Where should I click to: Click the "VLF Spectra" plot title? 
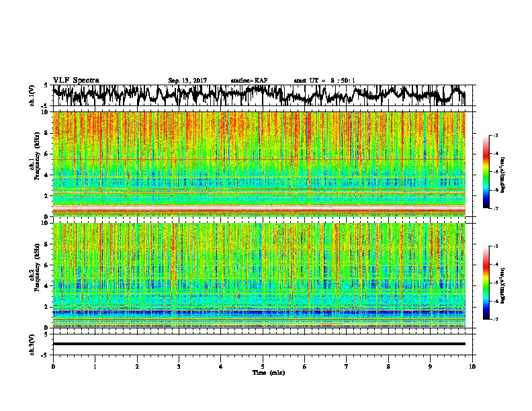point(76,81)
